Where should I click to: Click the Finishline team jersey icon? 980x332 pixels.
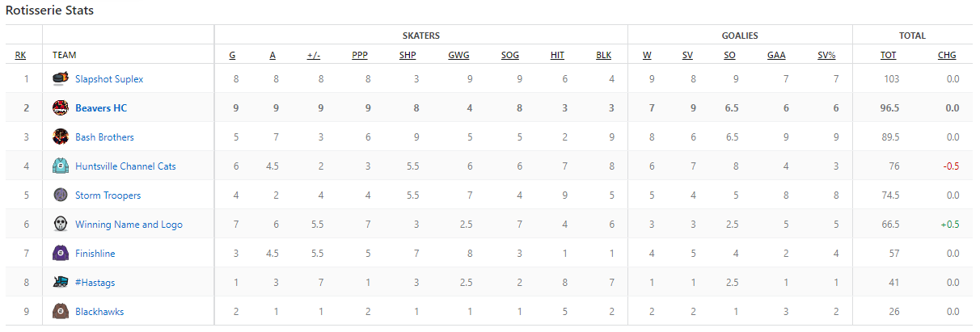(60, 254)
